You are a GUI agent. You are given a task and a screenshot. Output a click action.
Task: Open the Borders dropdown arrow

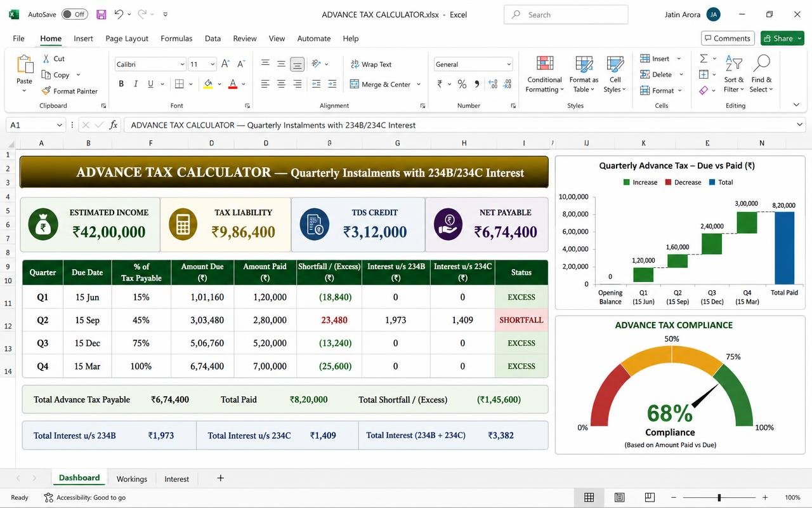coord(192,84)
